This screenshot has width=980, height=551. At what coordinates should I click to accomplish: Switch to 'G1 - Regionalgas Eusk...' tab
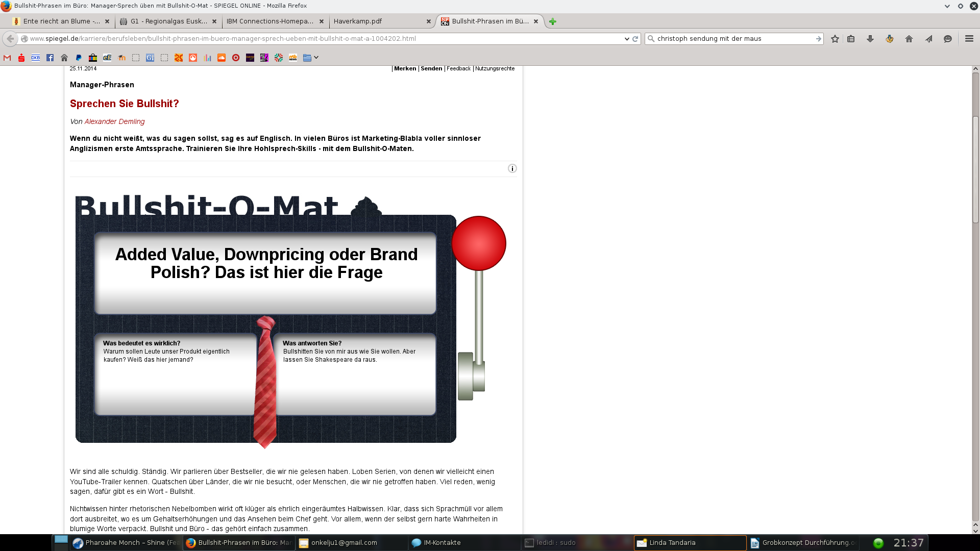[168, 21]
